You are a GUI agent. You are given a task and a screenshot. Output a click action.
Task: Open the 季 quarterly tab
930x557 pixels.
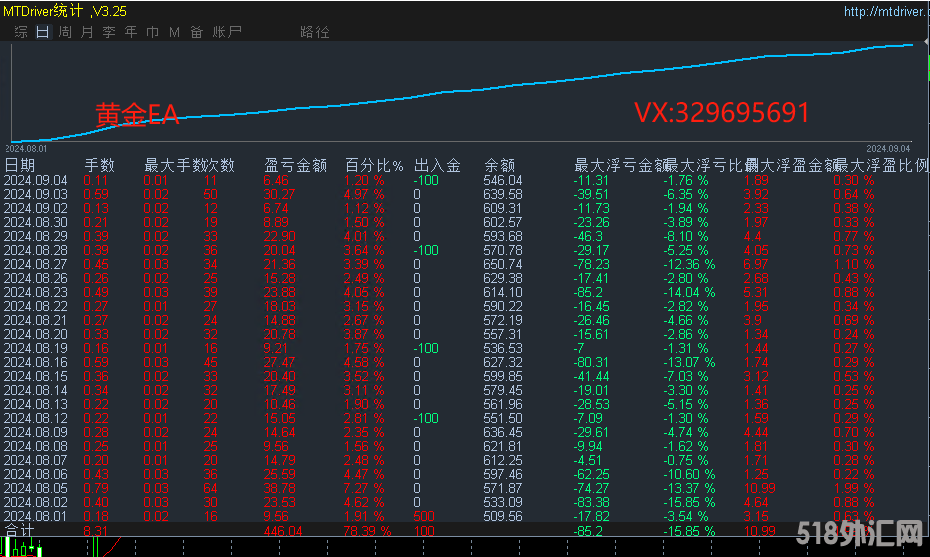pyautogui.click(x=109, y=32)
